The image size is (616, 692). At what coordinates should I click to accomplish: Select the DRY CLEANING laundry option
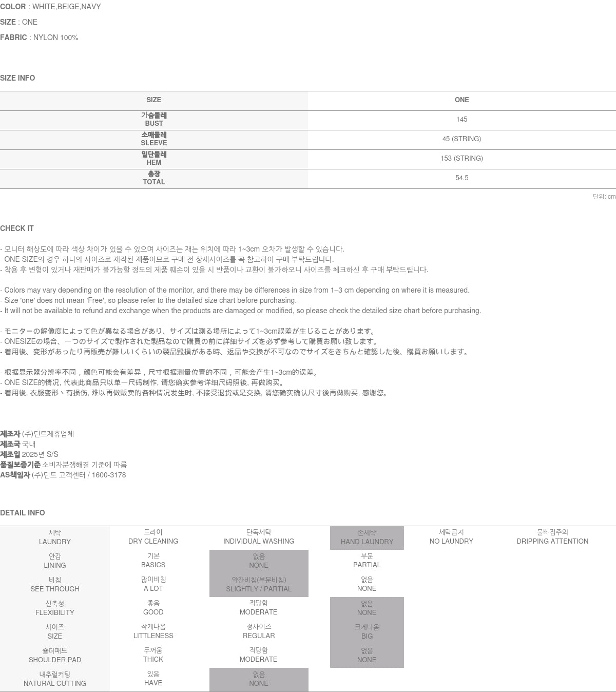coord(153,537)
